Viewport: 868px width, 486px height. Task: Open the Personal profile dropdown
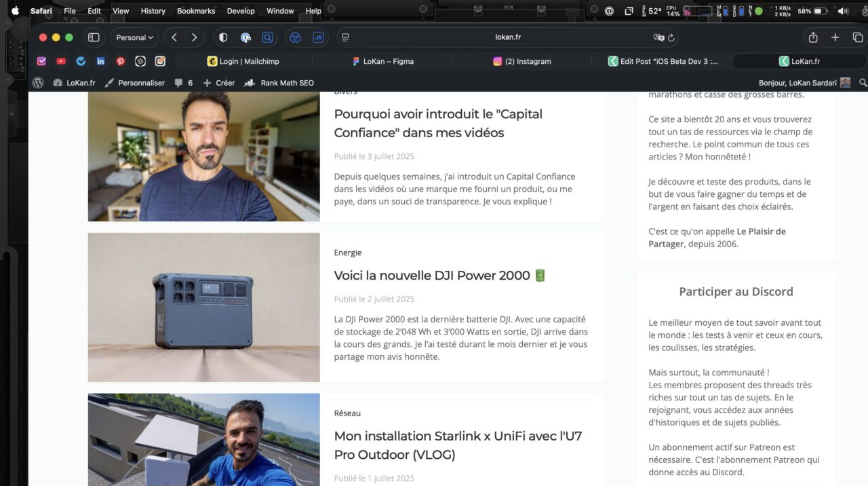[x=134, y=37]
